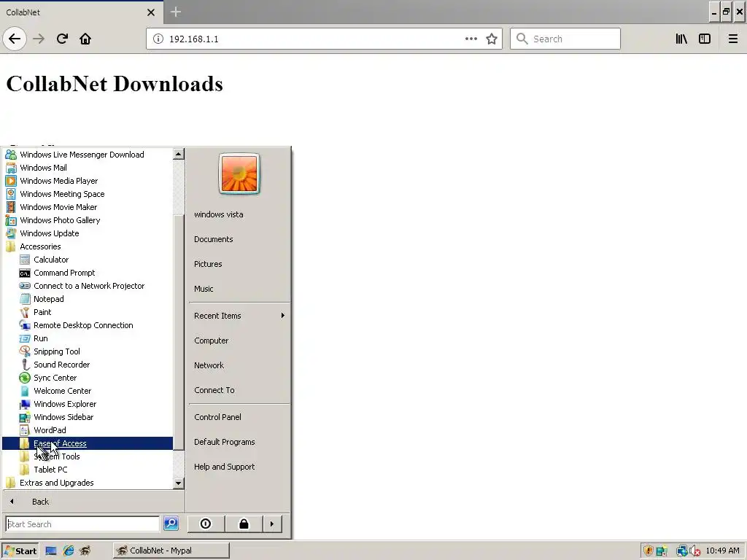Open shutdown options arrow beside lock
This screenshot has height=560, width=747.
(272, 524)
